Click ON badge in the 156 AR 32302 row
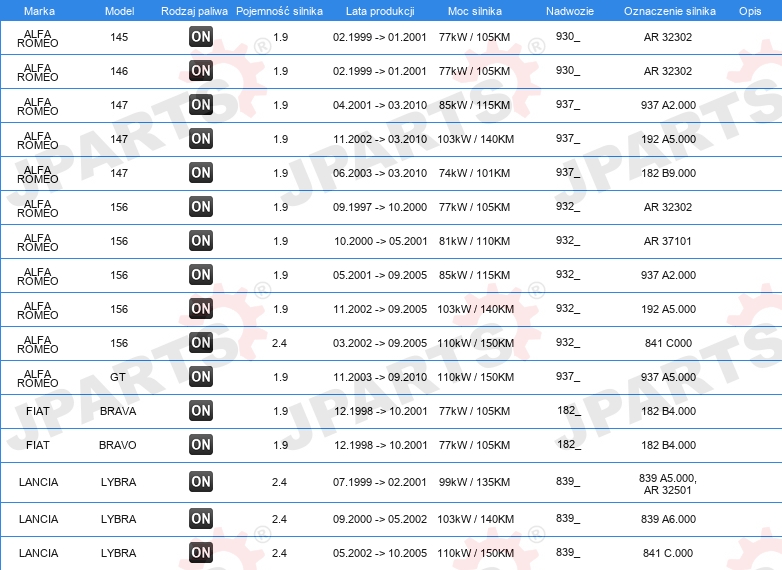Image resolution: width=782 pixels, height=570 pixels. click(x=201, y=207)
